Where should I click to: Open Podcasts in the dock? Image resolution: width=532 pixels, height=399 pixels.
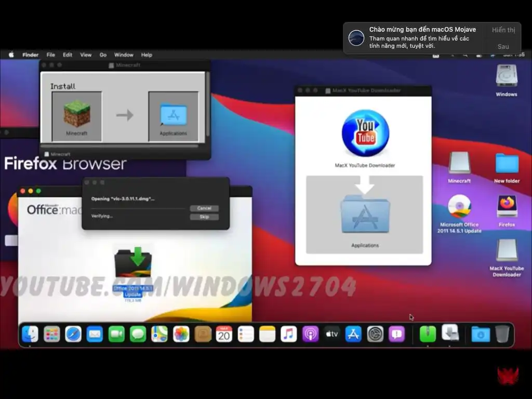(311, 334)
